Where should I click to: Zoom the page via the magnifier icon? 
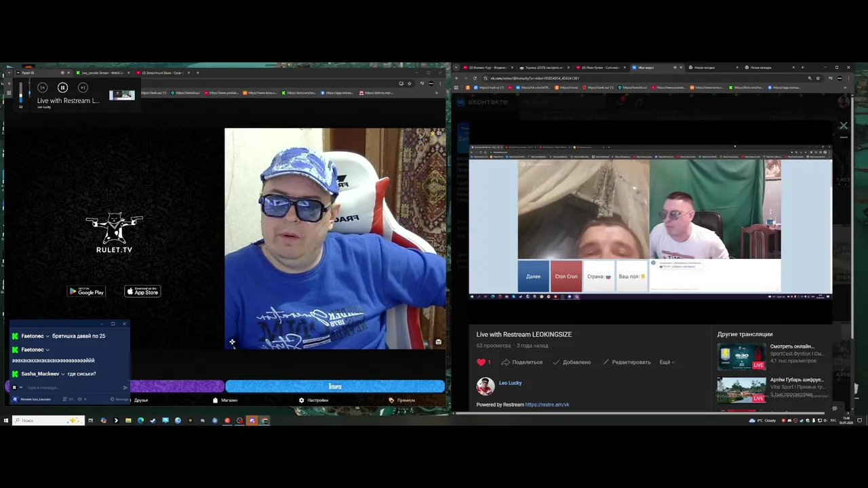coord(810,78)
